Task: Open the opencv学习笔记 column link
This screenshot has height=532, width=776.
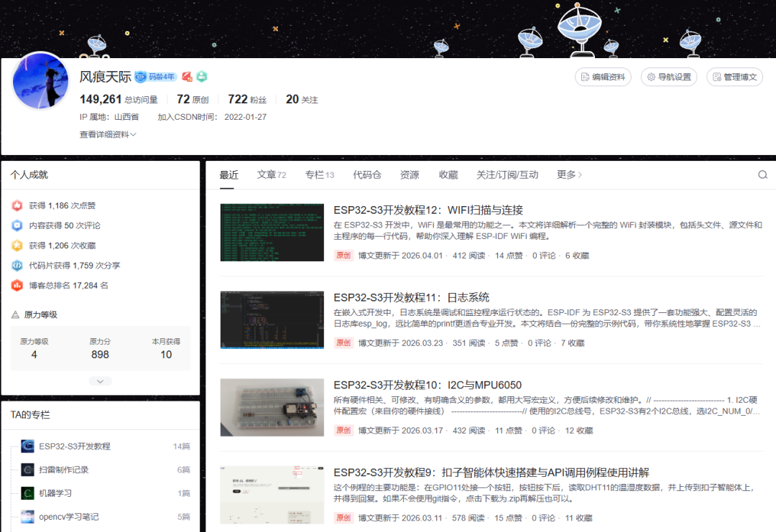Action: [x=69, y=517]
